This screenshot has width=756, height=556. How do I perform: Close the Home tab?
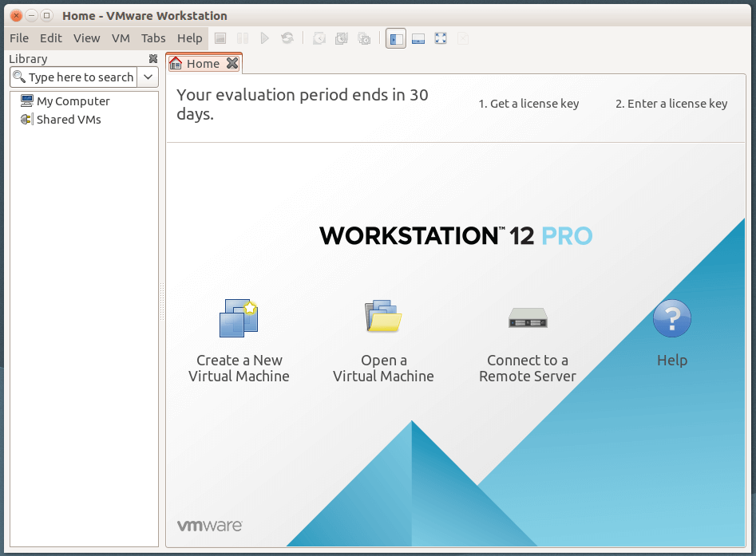232,63
